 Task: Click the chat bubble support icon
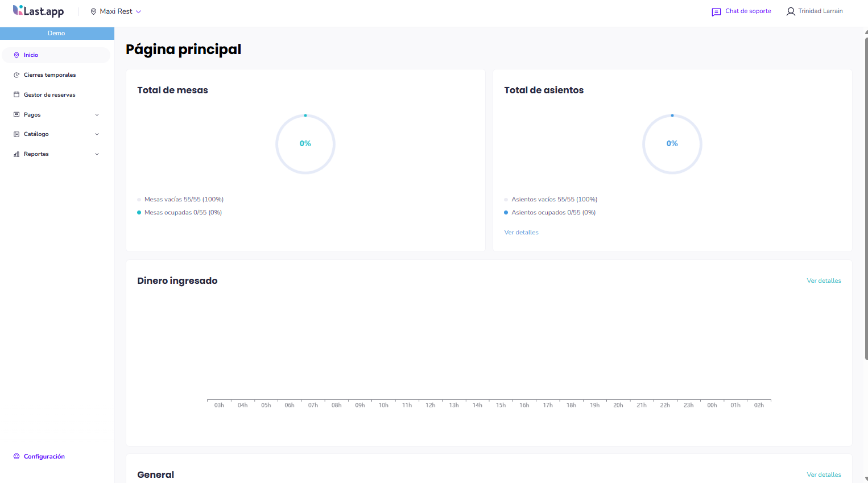coord(716,12)
